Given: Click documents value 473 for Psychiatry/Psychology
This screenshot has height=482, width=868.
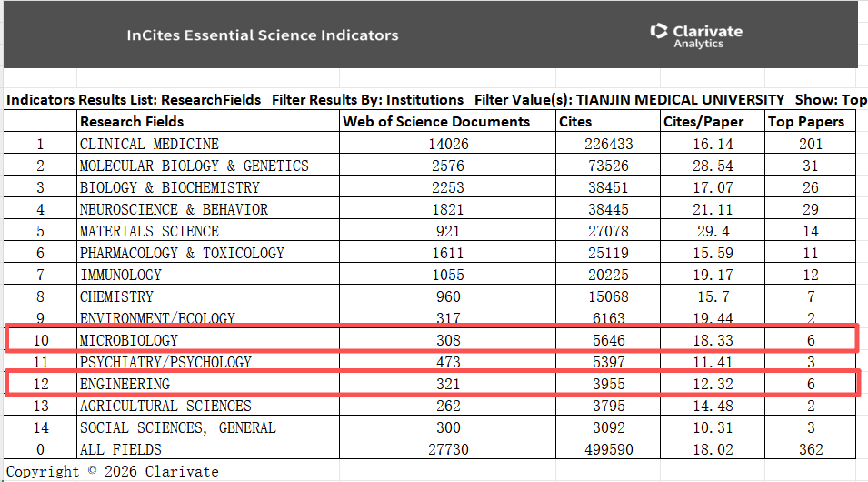Looking at the screenshot, I should point(448,362).
